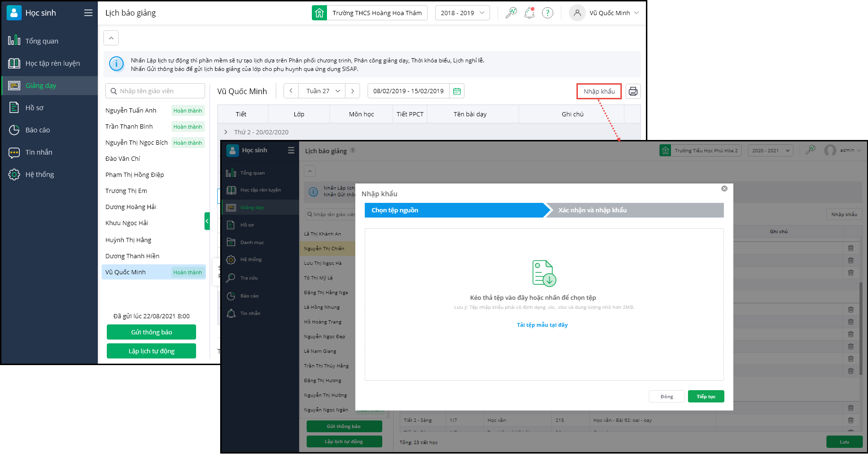The image size is (868, 454).
Task: Click the file drop zone to choose a file
Action: click(544, 305)
